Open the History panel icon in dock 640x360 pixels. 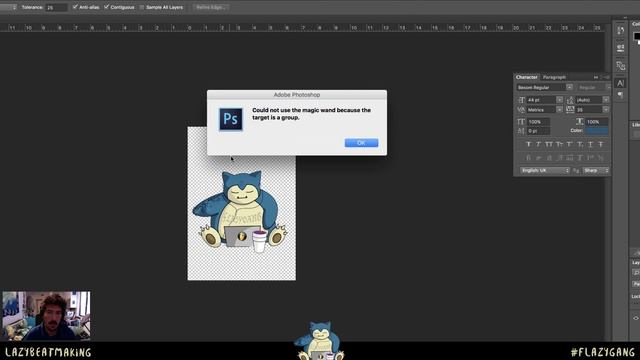coord(620,31)
